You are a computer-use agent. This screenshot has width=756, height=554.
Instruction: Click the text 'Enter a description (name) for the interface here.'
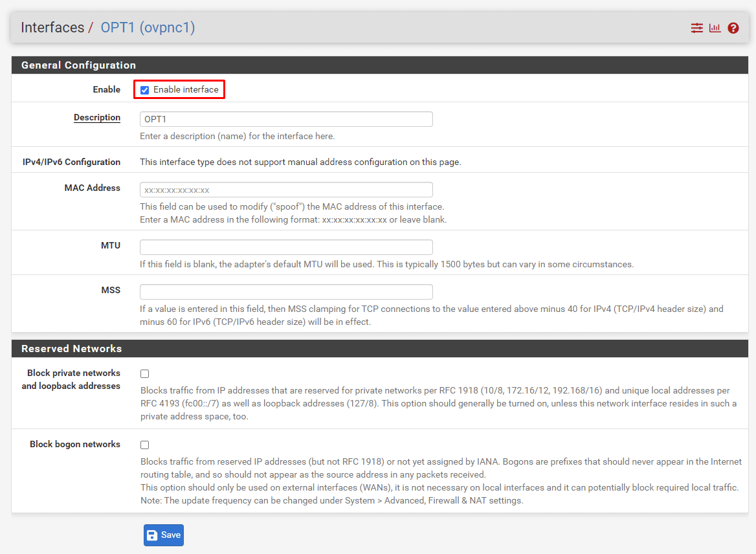(x=237, y=137)
